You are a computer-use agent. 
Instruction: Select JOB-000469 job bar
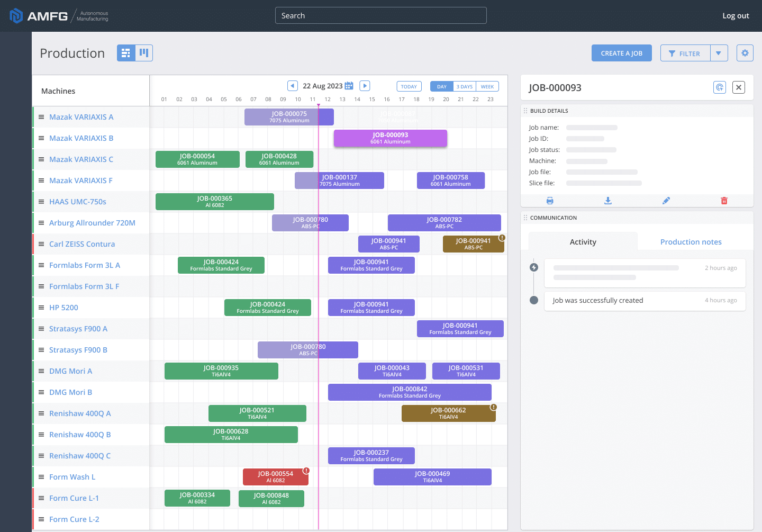[432, 477]
